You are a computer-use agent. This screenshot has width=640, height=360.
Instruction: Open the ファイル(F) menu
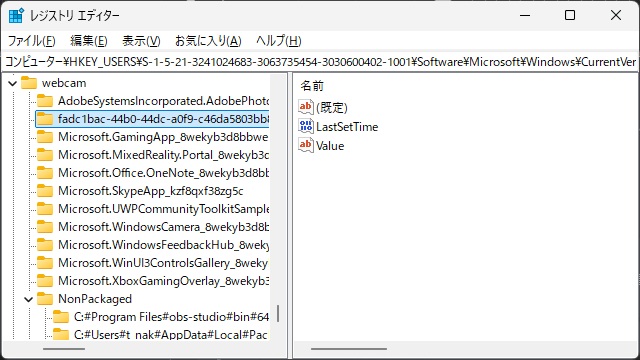click(x=31, y=41)
